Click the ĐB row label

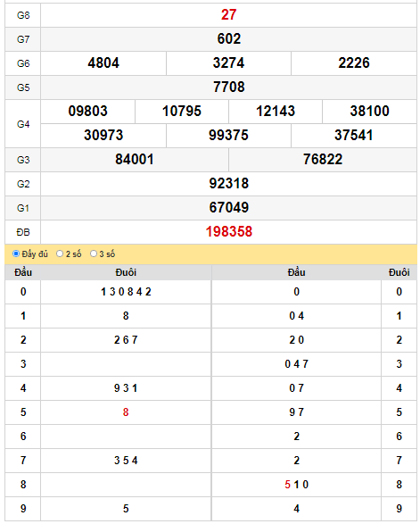(23, 232)
